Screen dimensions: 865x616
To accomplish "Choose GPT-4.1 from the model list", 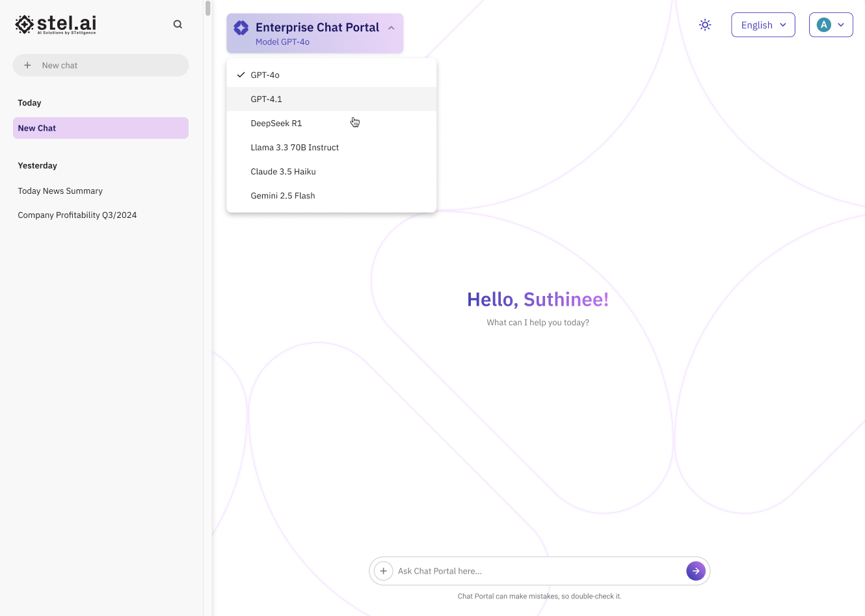I will click(x=267, y=100).
